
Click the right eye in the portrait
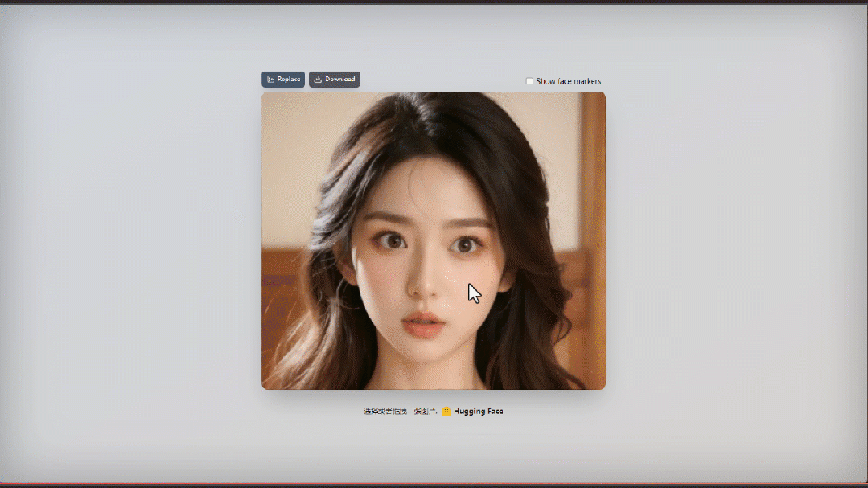[x=463, y=244]
